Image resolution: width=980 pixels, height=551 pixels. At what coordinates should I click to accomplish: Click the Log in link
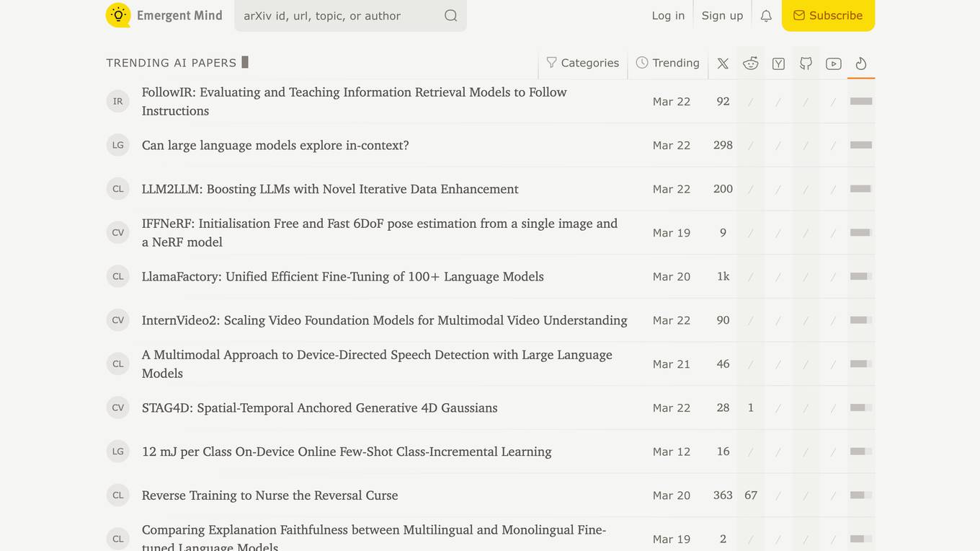(668, 16)
